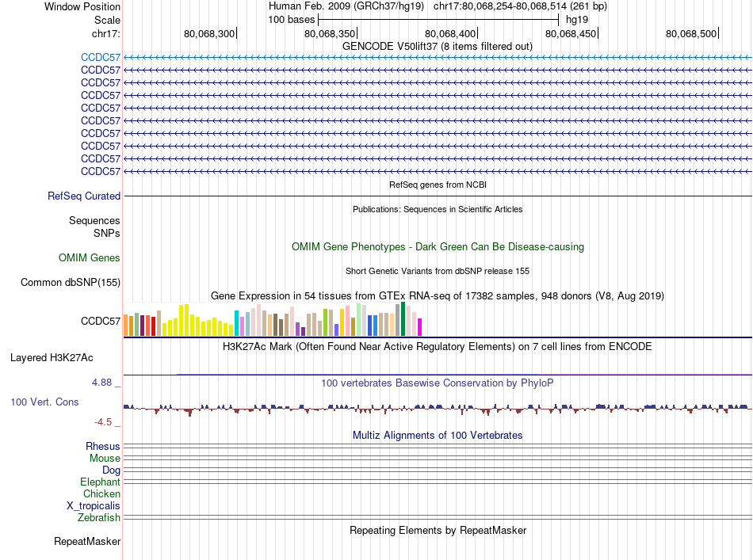The width and height of the screenshot is (753, 560).
Task: Open Publications: Sequences in Scientific Articles title
Action: (x=438, y=209)
